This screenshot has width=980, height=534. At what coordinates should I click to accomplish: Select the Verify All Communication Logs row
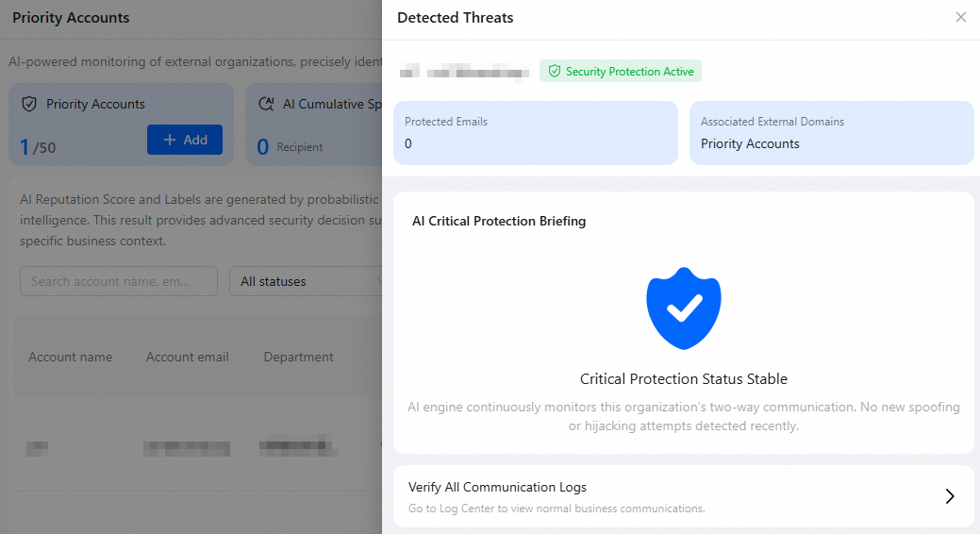coord(683,496)
